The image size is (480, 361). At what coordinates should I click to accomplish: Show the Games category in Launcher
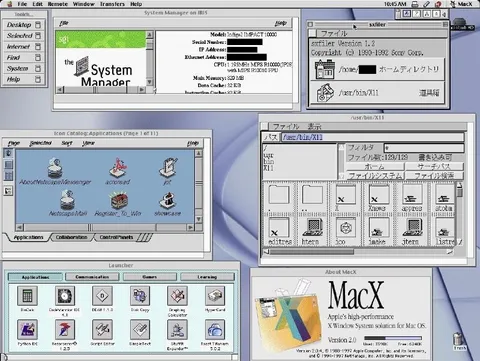tap(150, 277)
